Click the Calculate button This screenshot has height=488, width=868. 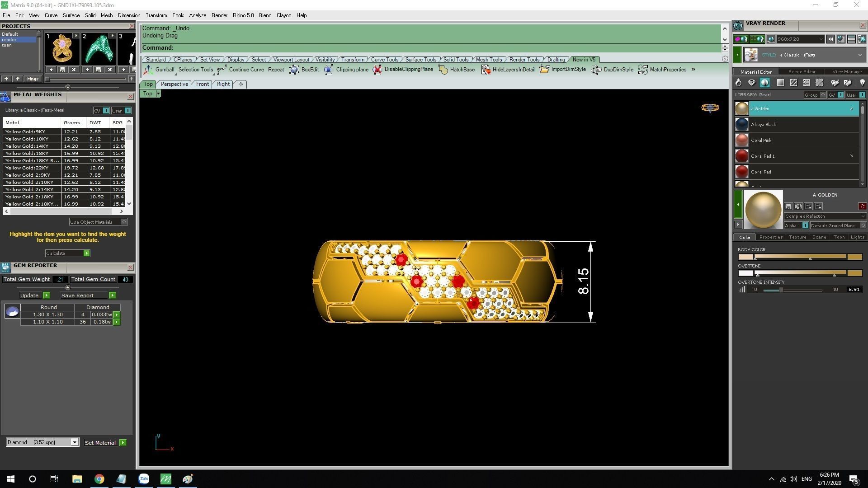coord(67,253)
